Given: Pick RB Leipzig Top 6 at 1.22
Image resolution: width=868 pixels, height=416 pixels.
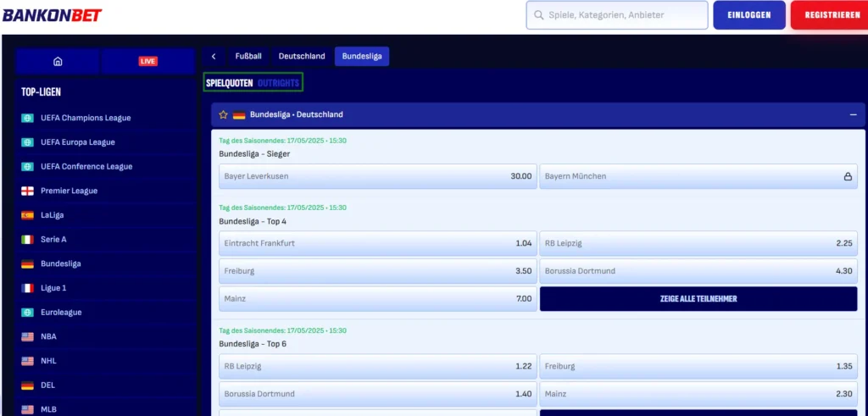Looking at the screenshot, I should [x=378, y=366].
